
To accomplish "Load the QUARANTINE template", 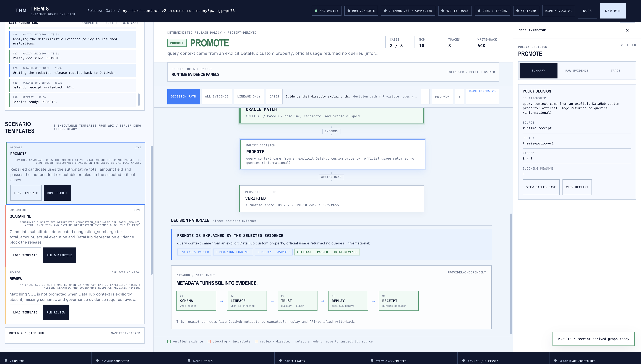I will pyautogui.click(x=25, y=255).
